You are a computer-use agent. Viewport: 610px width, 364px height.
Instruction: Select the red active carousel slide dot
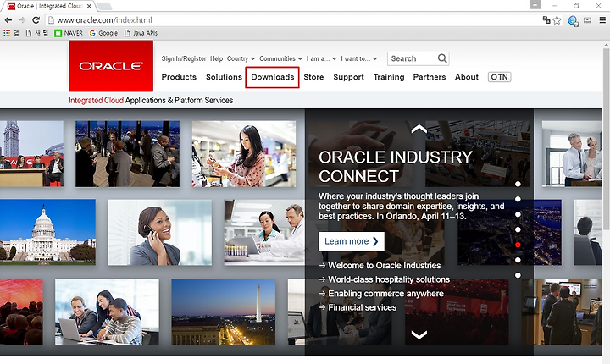pos(518,245)
